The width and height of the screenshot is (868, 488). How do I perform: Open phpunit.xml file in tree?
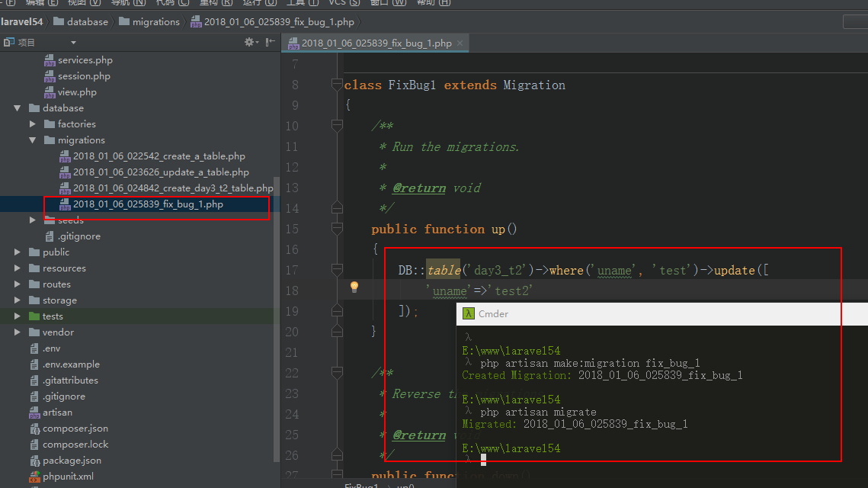coord(68,477)
